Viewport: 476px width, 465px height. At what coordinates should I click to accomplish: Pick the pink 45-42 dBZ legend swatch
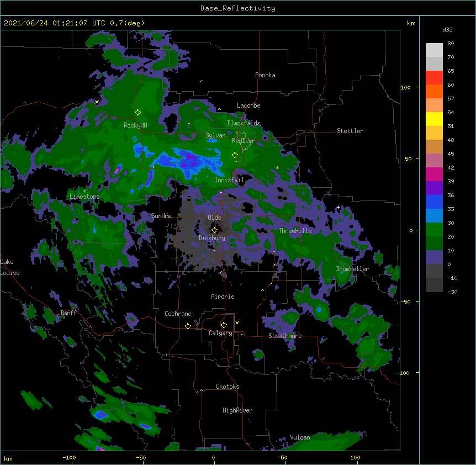click(434, 160)
